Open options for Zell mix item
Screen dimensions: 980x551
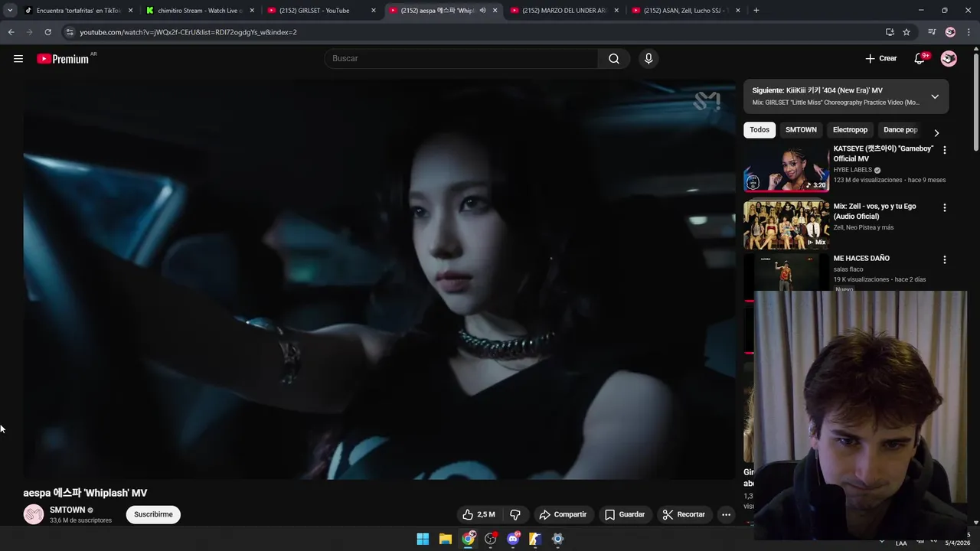pos(944,207)
